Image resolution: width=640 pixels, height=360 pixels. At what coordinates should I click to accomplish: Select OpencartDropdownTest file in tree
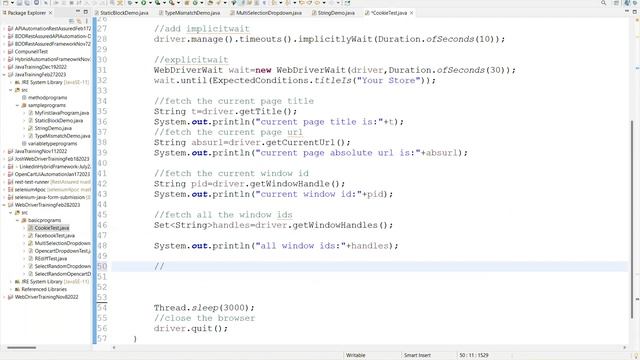coord(62,251)
